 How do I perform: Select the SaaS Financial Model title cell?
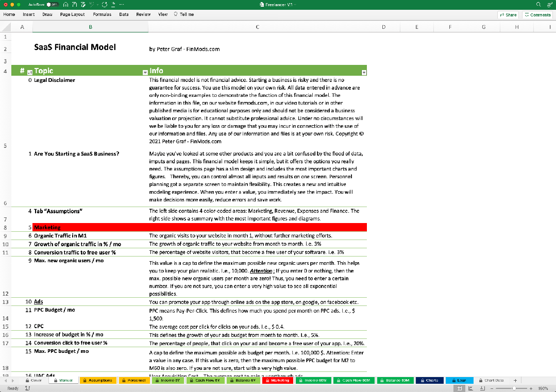(75, 47)
